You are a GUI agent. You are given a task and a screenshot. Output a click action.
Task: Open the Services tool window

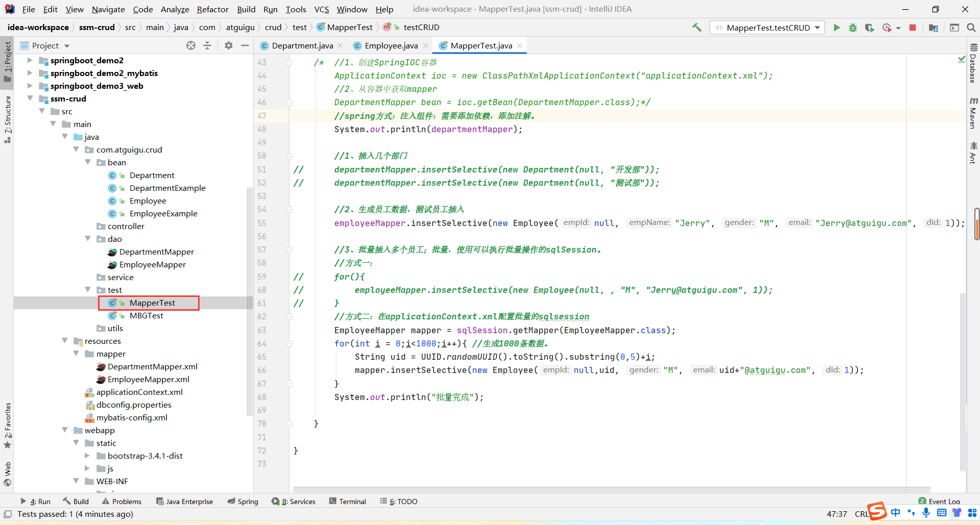click(x=293, y=502)
